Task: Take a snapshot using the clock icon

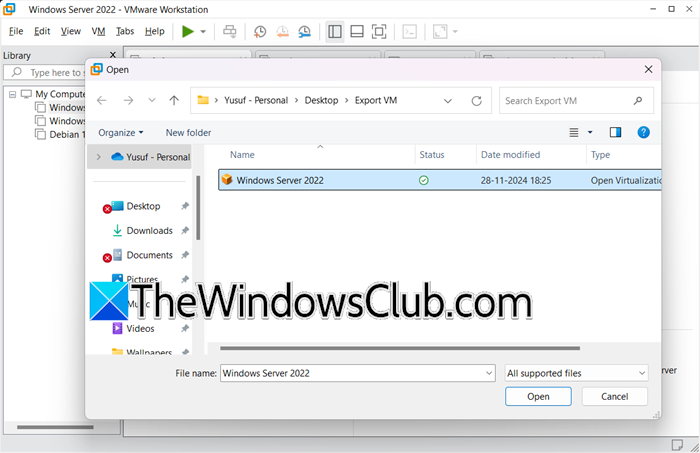Action: pyautogui.click(x=260, y=31)
